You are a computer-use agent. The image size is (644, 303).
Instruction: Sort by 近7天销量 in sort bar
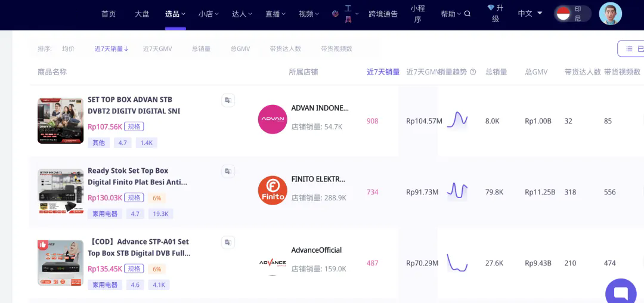(112, 48)
